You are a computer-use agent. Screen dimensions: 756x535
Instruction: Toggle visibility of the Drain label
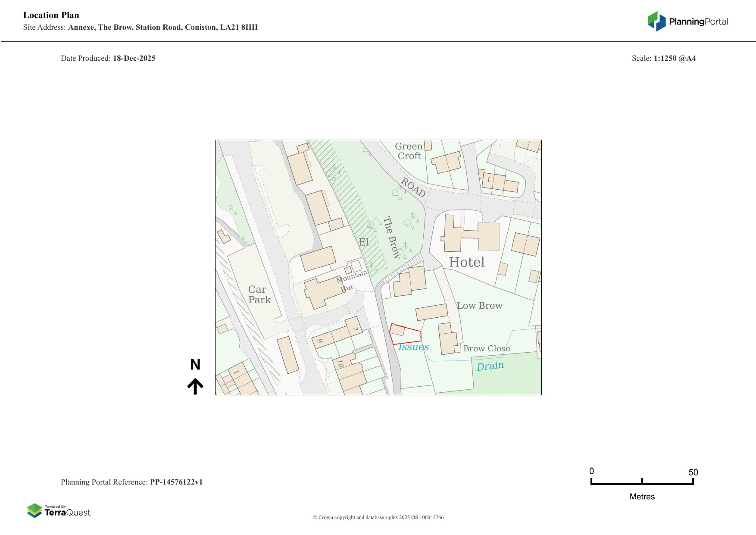click(490, 365)
